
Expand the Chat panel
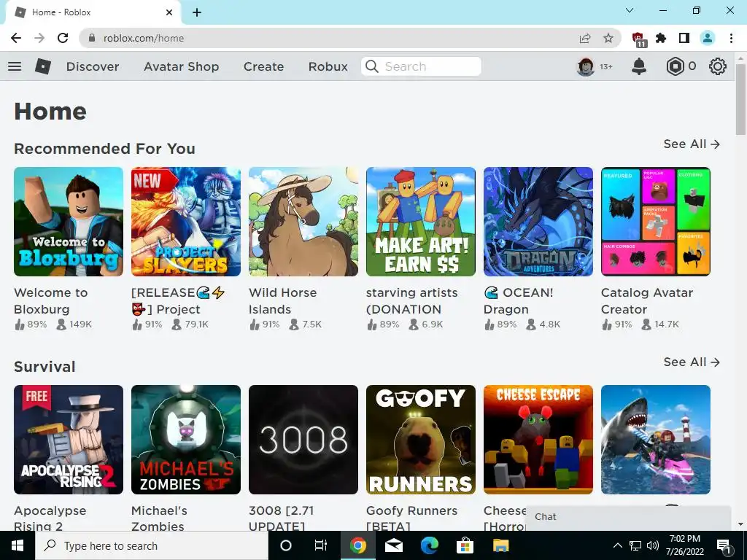click(x=628, y=517)
